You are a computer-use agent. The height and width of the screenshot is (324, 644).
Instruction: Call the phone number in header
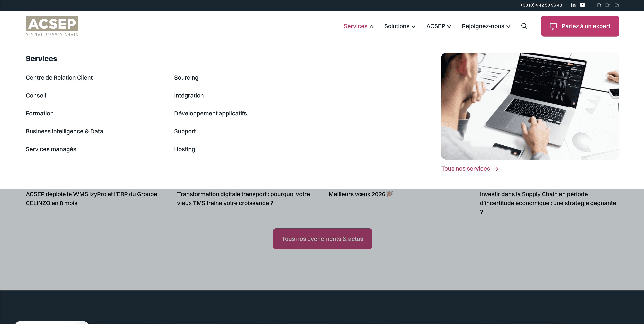pos(541,5)
